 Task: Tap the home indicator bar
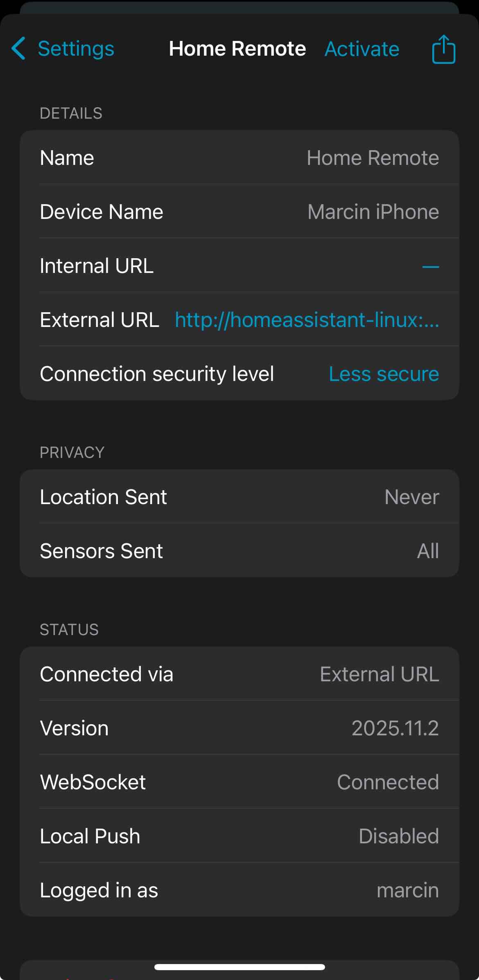point(239,967)
